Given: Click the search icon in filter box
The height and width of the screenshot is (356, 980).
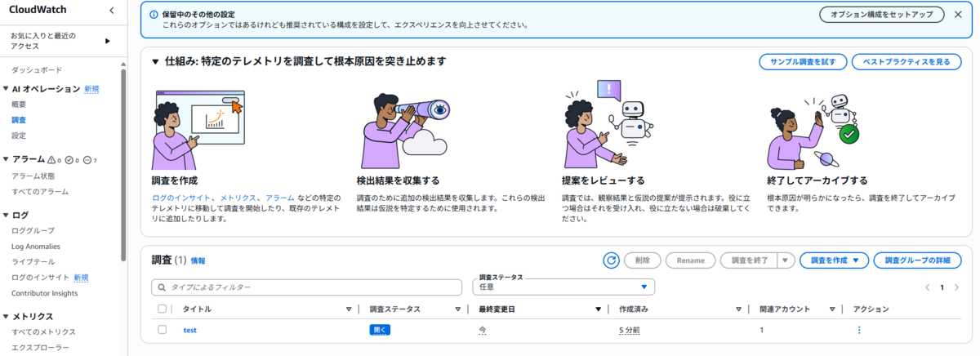Looking at the screenshot, I should (x=162, y=287).
